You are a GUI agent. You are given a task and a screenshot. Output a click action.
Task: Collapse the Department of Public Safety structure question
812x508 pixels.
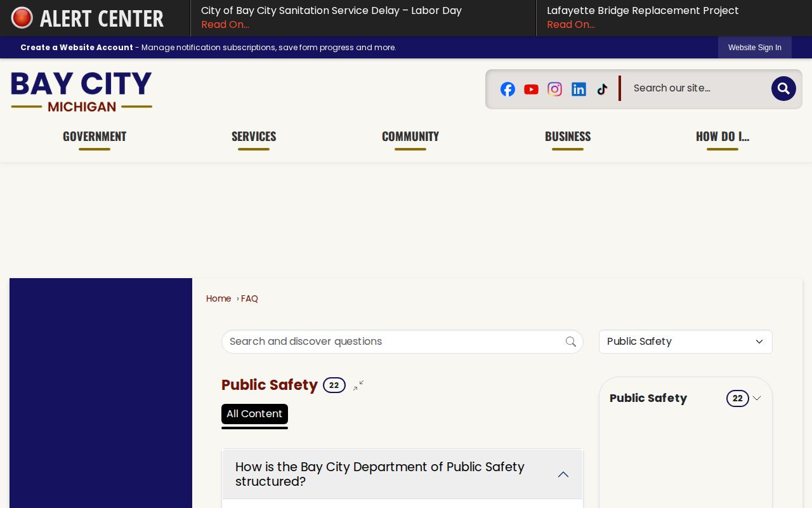pyautogui.click(x=402, y=474)
